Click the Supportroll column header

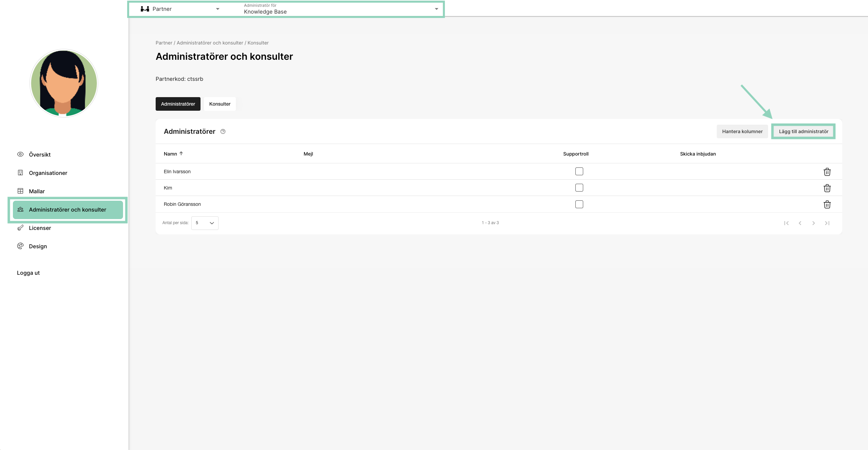[x=576, y=154]
